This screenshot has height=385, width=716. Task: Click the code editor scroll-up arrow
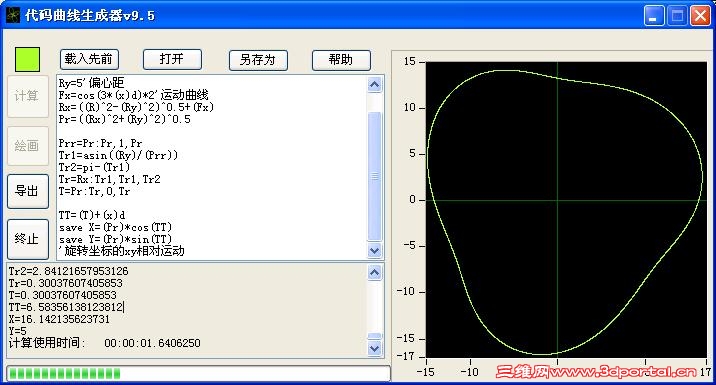374,85
